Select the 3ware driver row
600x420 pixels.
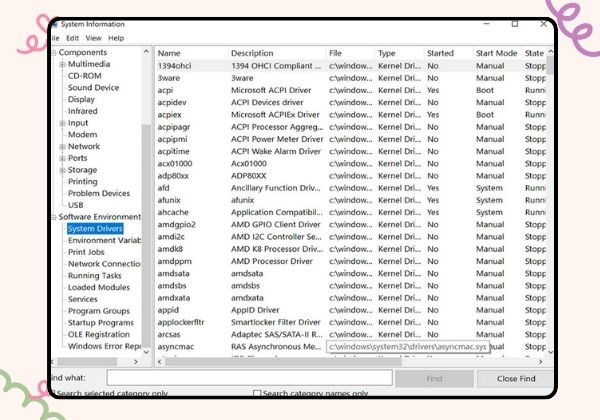351,78
